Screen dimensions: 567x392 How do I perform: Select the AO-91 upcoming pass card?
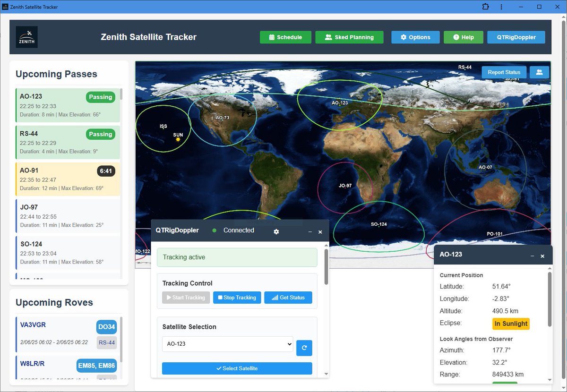pyautogui.click(x=68, y=179)
